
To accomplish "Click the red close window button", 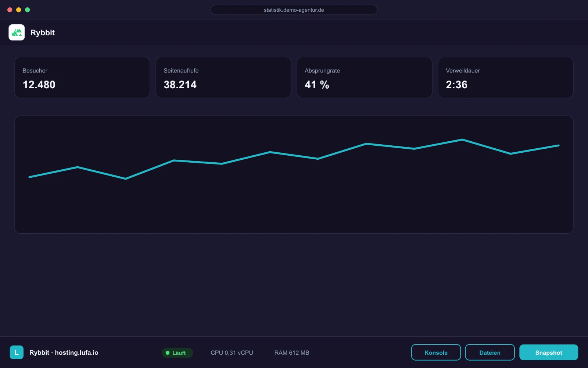I will click(10, 10).
